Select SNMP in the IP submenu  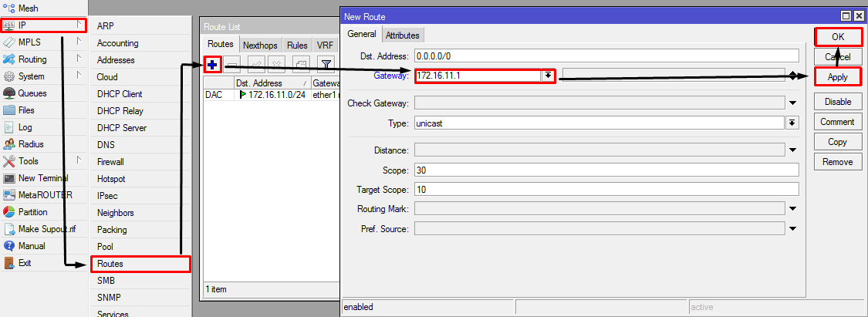coord(140,298)
